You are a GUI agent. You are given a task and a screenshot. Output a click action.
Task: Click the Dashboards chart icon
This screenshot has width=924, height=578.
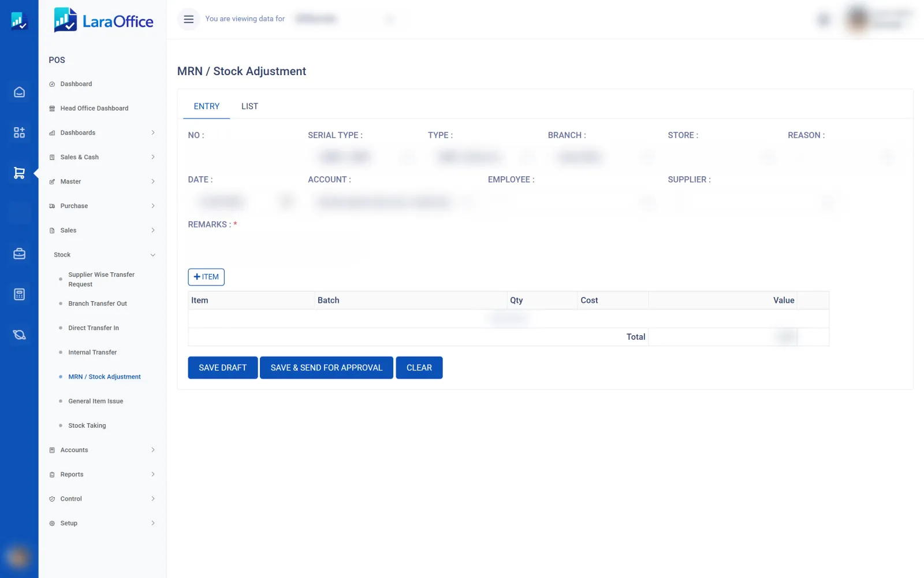52,133
